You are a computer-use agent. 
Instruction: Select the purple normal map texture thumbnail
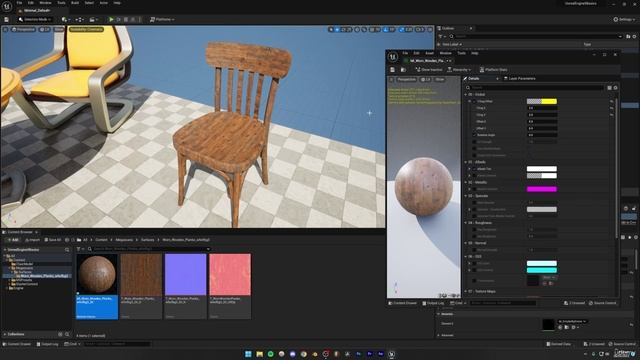[x=185, y=274]
